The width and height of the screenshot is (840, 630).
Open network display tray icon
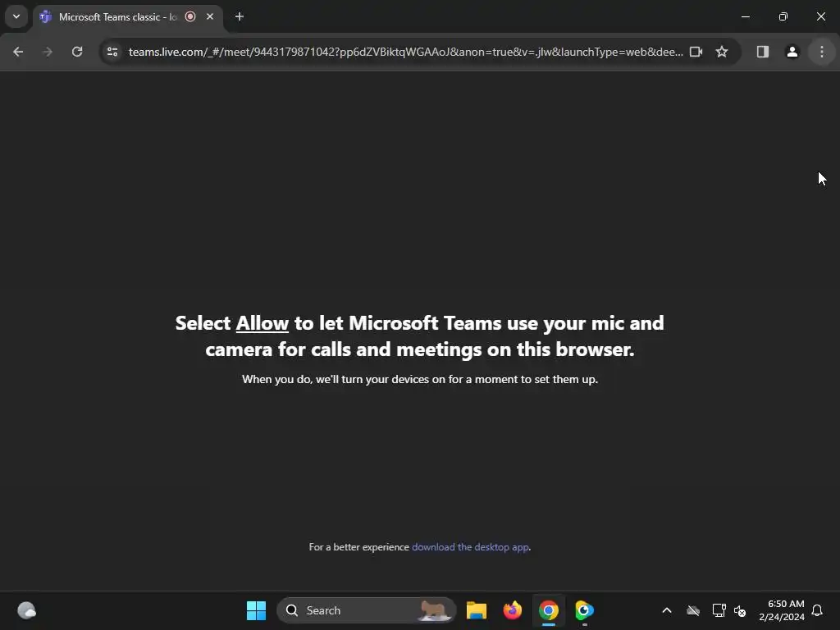pos(719,610)
